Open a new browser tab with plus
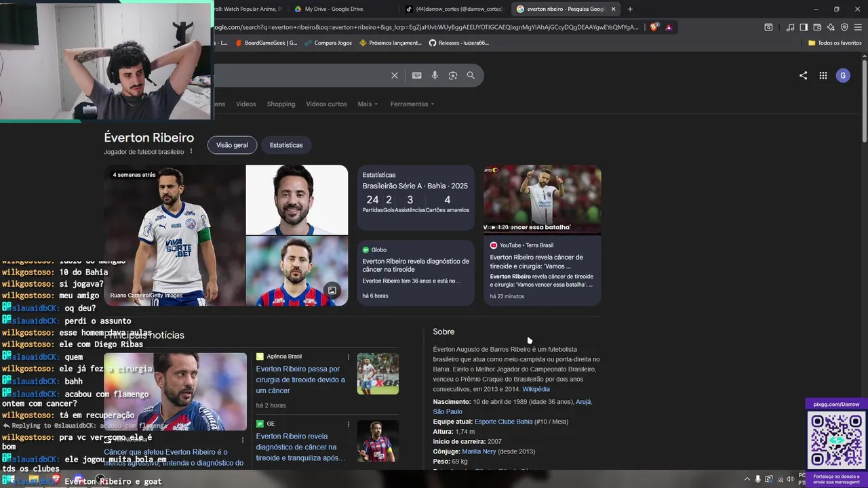 pyautogui.click(x=630, y=9)
